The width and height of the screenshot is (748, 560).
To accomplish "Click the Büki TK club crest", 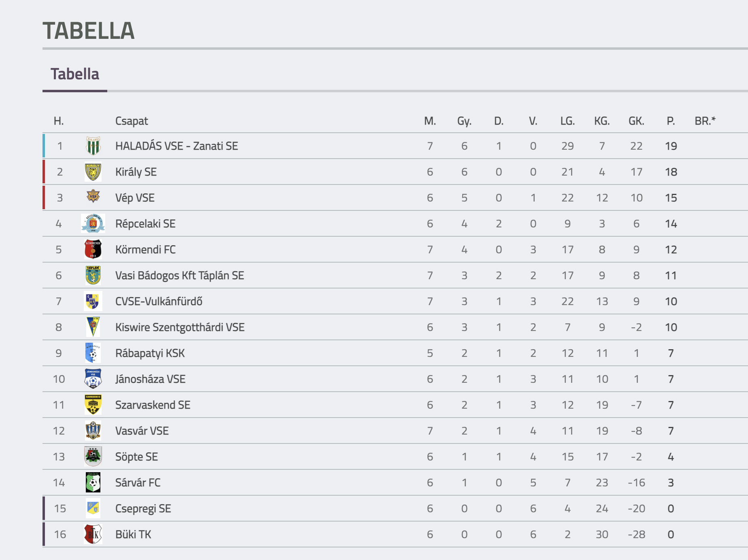I will (x=93, y=534).
